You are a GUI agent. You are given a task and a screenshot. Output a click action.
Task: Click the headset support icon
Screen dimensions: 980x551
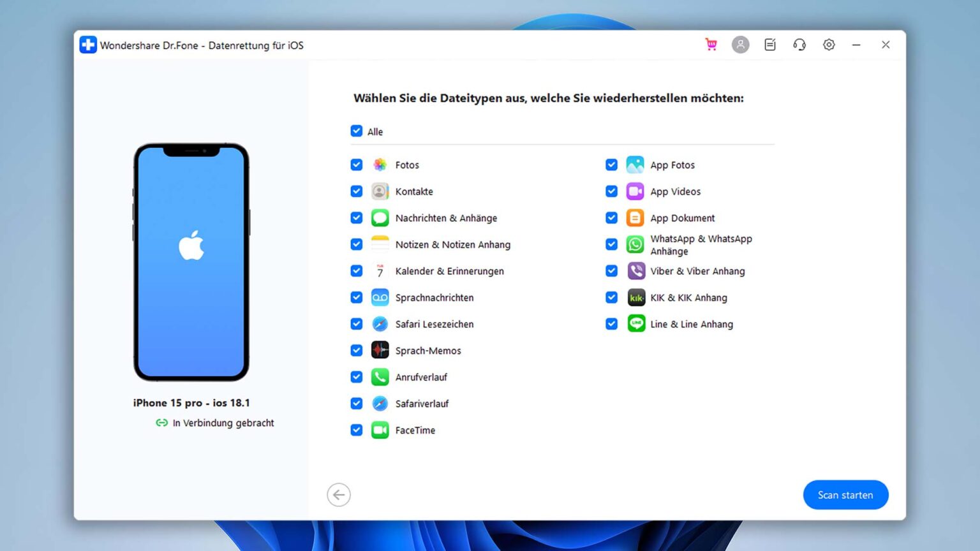[799, 45]
